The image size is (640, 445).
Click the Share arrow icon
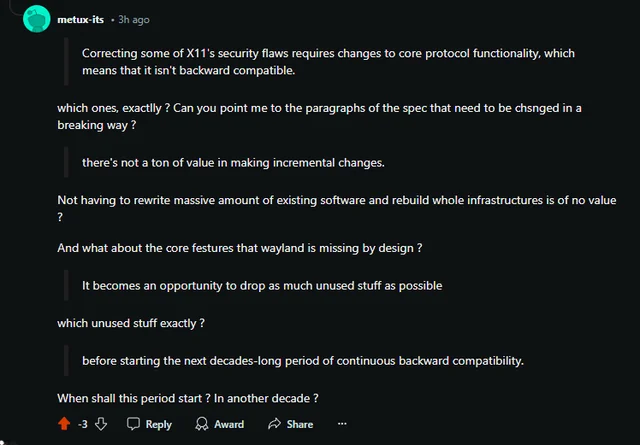tap(273, 424)
